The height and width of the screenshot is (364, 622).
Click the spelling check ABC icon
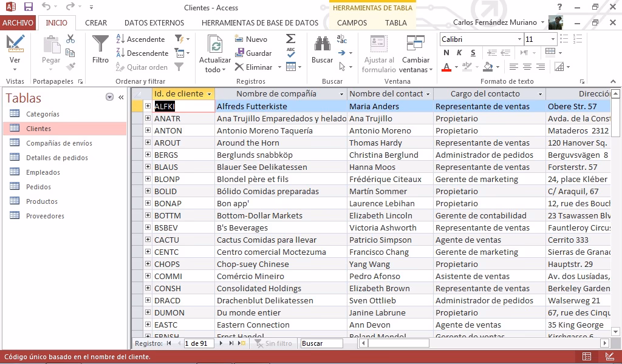click(291, 53)
